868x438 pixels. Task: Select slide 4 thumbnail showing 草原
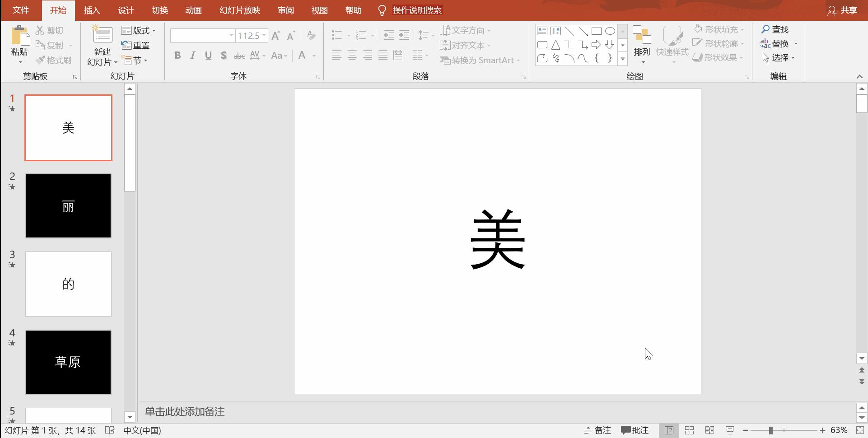[x=68, y=362]
